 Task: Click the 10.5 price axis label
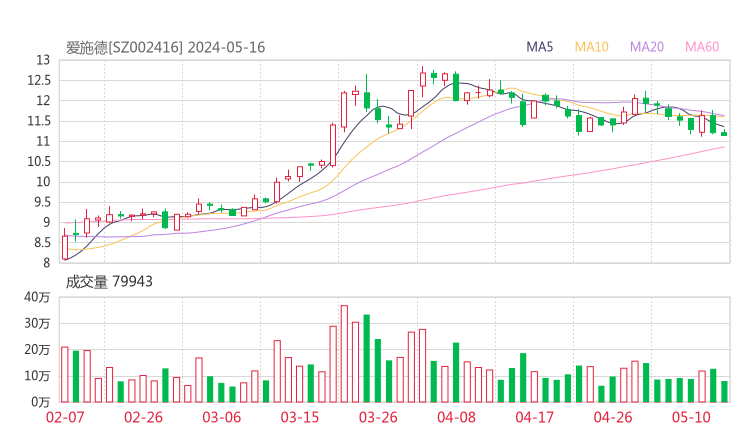[x=39, y=161]
